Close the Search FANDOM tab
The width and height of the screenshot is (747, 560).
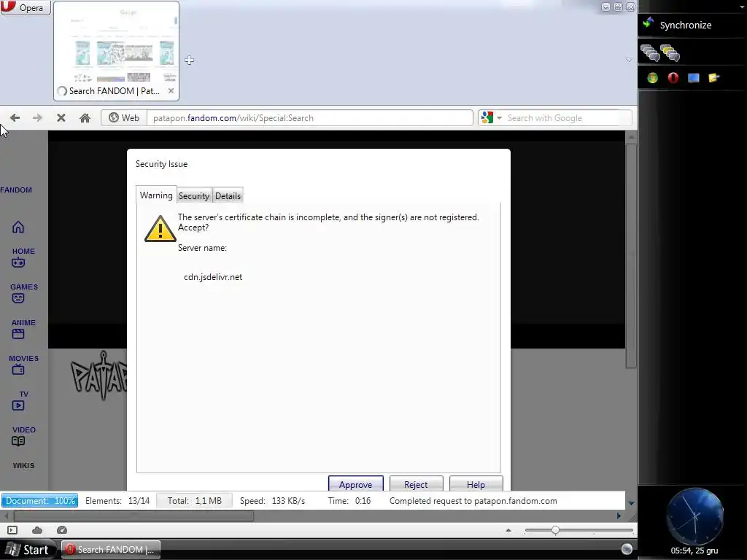(x=171, y=90)
